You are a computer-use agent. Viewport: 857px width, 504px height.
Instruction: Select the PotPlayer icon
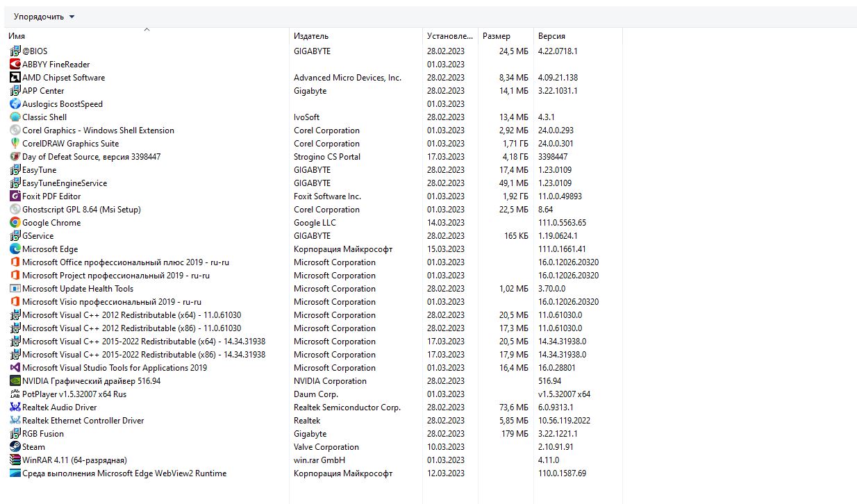coord(15,394)
